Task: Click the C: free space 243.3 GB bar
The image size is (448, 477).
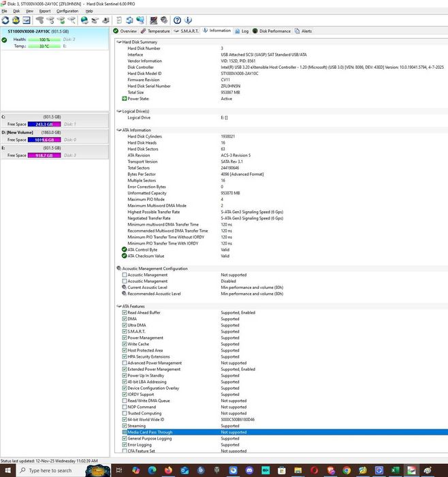Action: [44, 124]
